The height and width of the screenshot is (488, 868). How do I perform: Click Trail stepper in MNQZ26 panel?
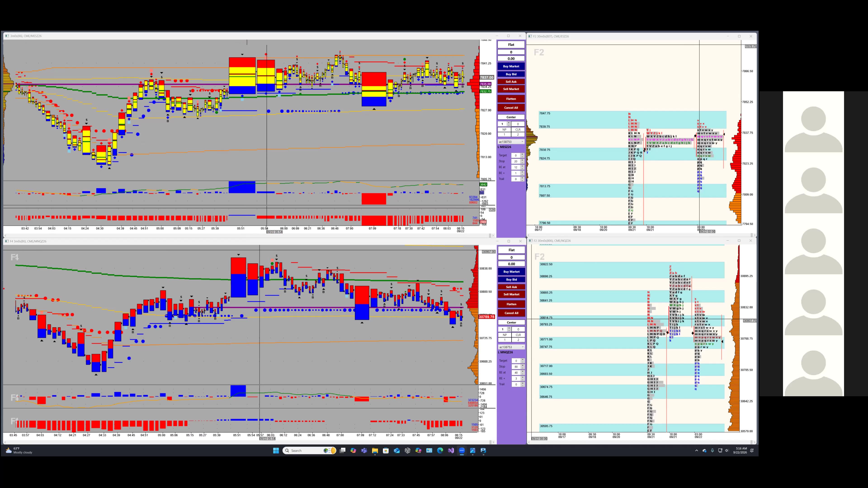pos(523,384)
